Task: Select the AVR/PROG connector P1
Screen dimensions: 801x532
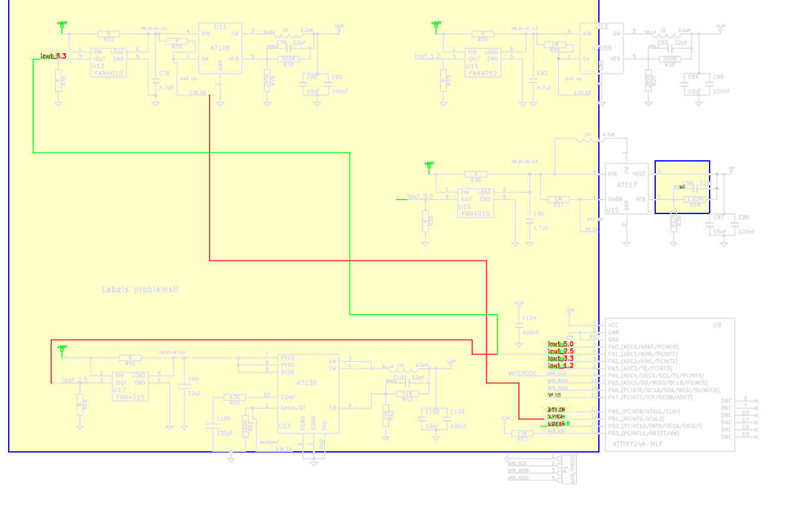Action: (570, 469)
